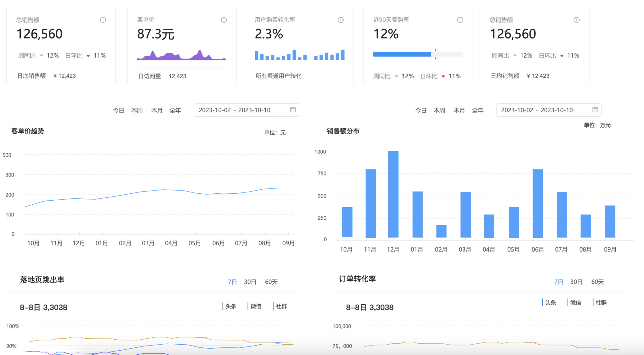Click 单位: 万元 label

pos(597,125)
